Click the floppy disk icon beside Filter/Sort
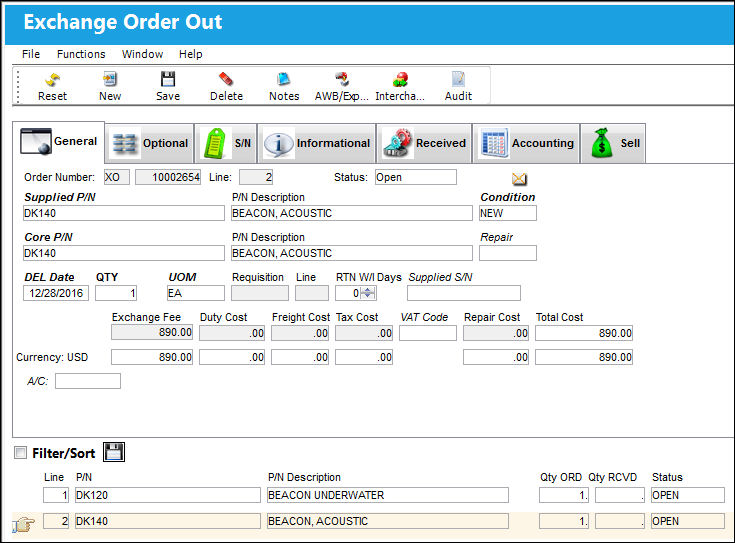 click(114, 452)
